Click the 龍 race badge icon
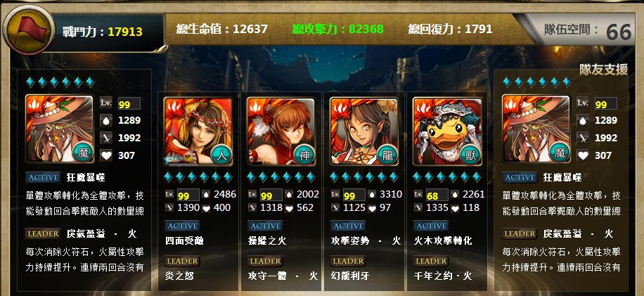 coord(387,155)
